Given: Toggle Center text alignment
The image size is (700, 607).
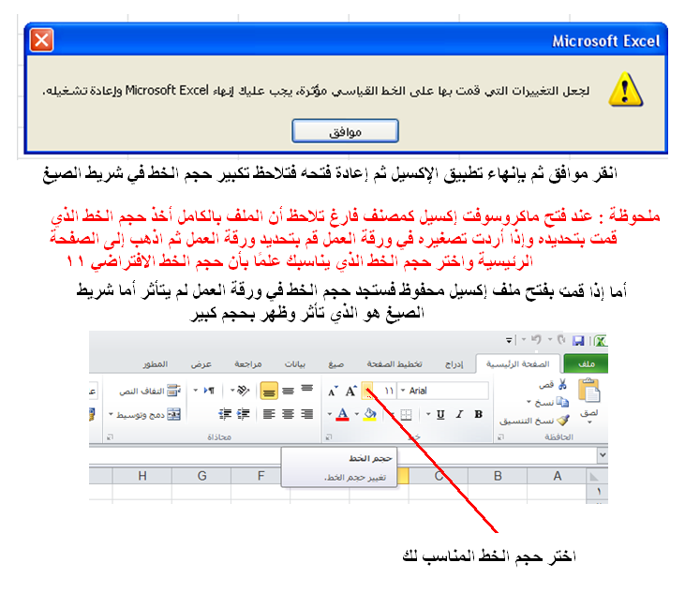Looking at the screenshot, I should [x=289, y=414].
